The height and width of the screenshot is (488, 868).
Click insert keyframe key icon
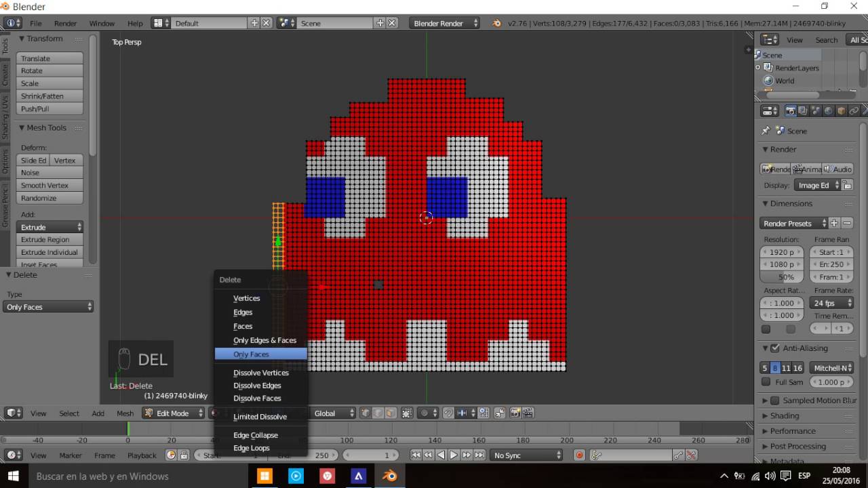pos(677,455)
